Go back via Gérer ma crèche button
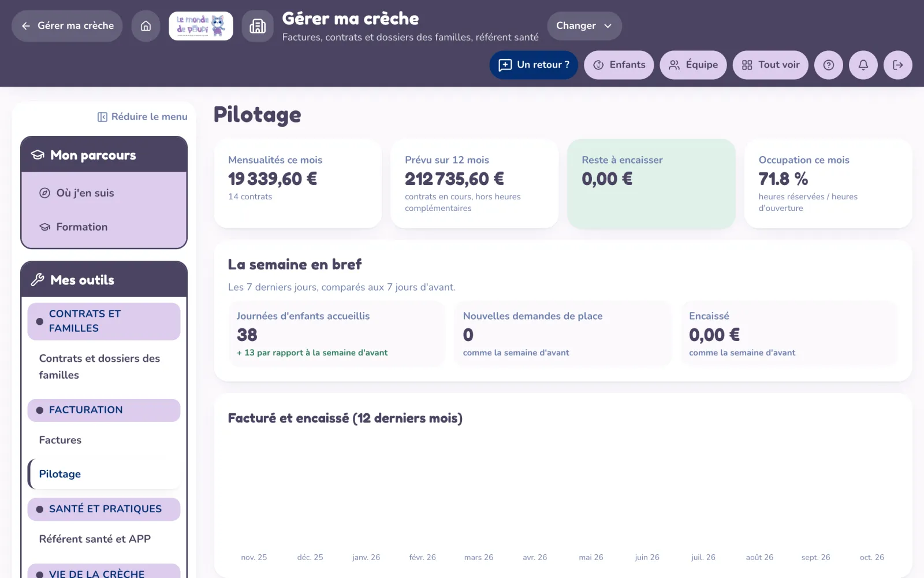924x578 pixels. tap(67, 26)
